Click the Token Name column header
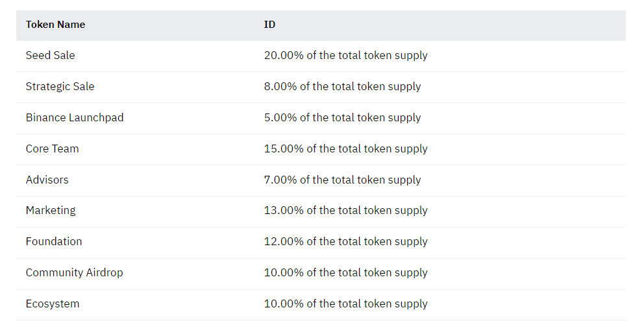Image resolution: width=644 pixels, height=334 pixels. tap(55, 25)
